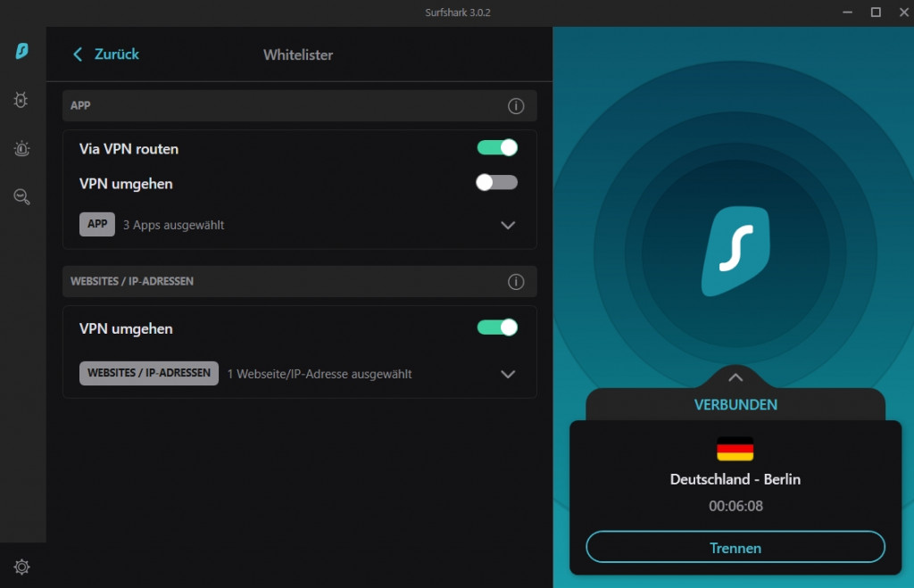Disable the Via VPN routen toggle
Screen dimensions: 914x588
coord(497,148)
